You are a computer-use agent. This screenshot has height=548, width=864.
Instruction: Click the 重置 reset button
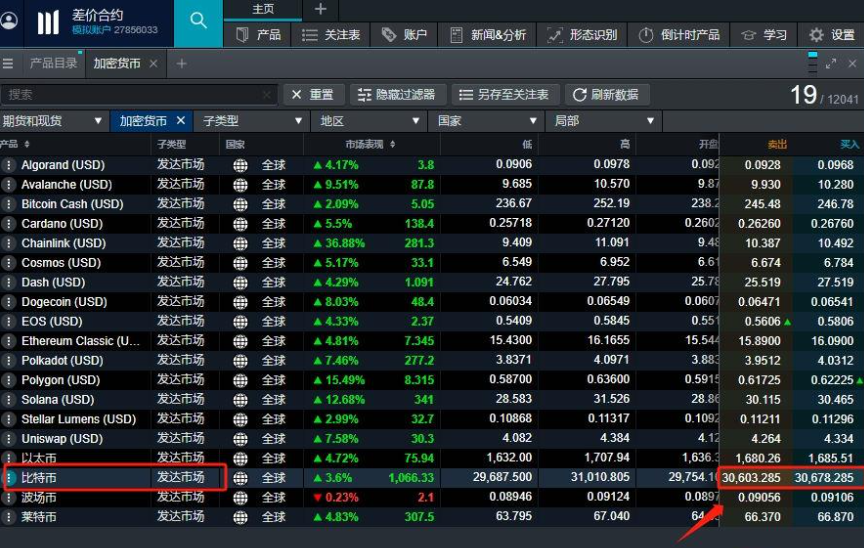click(x=312, y=95)
